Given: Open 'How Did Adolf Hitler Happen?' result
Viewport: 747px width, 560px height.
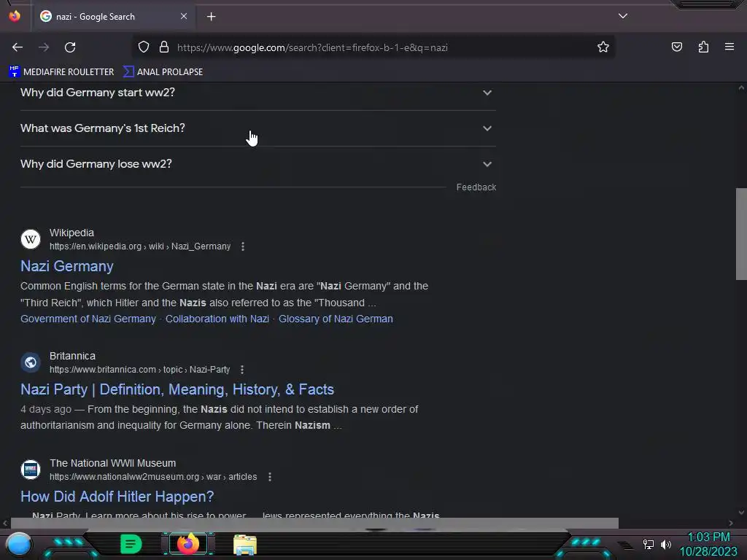Looking at the screenshot, I should point(117,497).
